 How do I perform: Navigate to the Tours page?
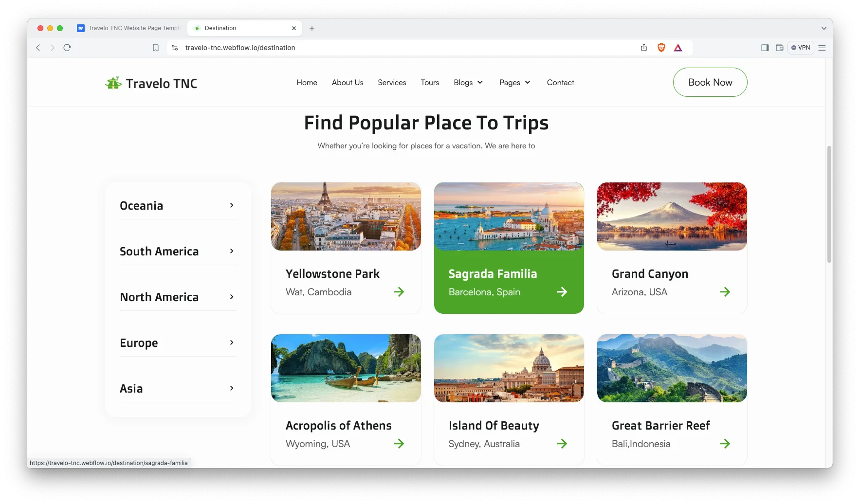pyautogui.click(x=430, y=83)
